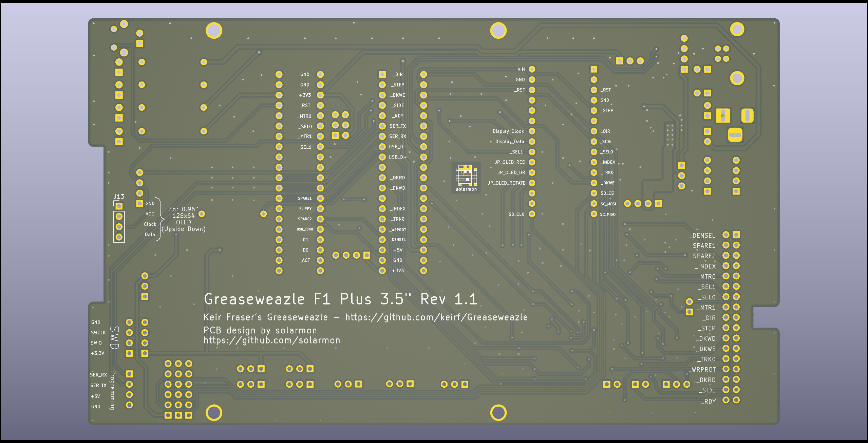Click the SWIO pin label

pos(96,343)
